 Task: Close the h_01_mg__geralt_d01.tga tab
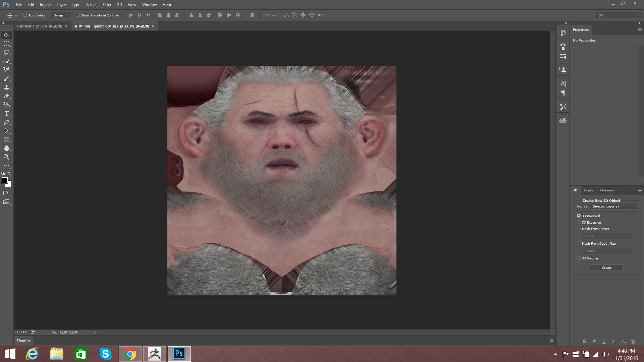[153, 26]
